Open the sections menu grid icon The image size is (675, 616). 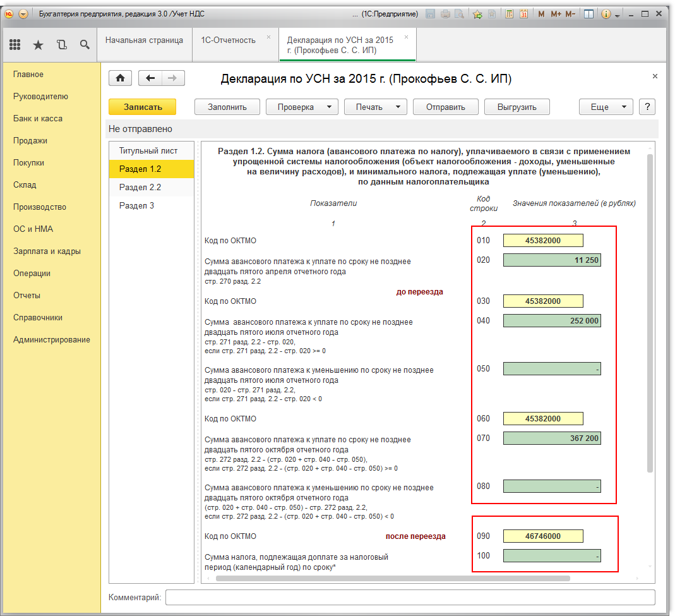15,44
